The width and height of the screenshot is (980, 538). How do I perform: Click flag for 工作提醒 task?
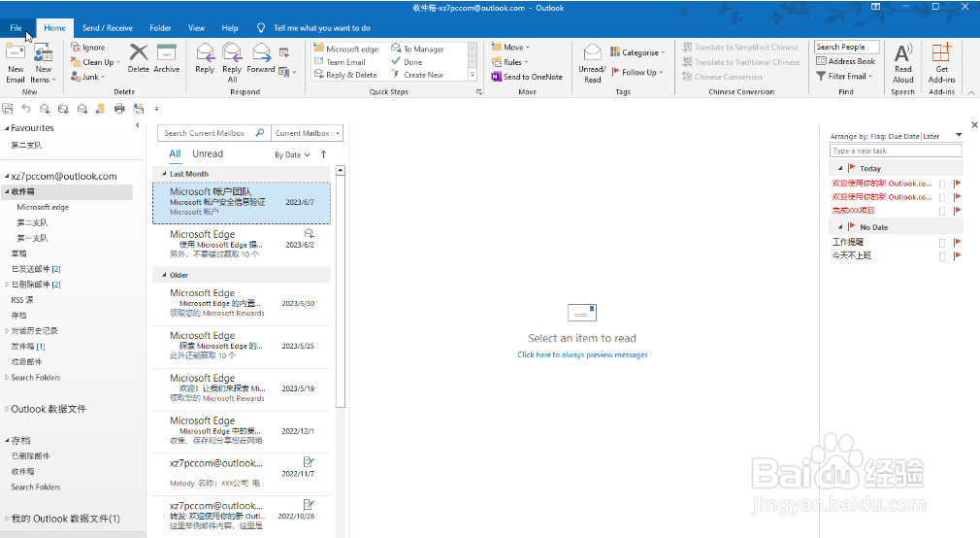(957, 242)
